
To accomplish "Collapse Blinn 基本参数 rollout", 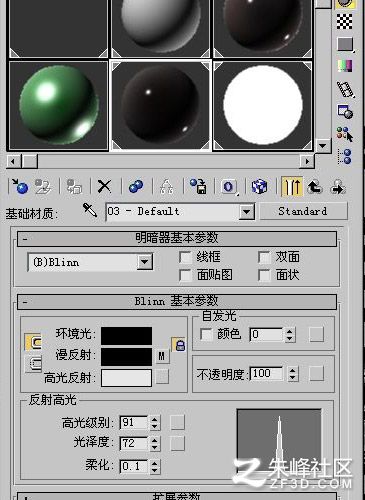I will [177, 302].
